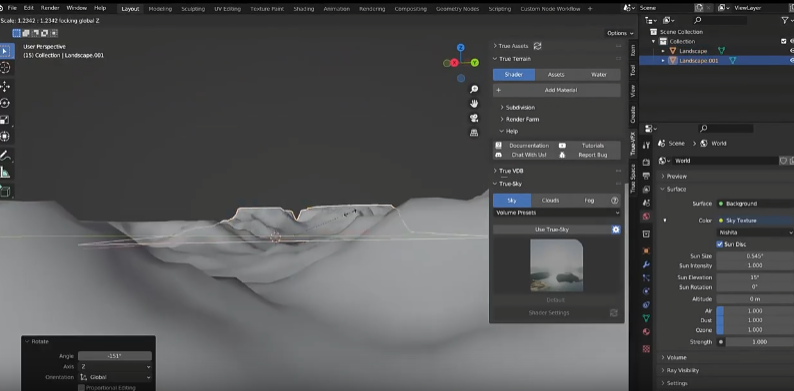794x391 pixels.
Task: Open the Edit menu
Action: (x=29, y=8)
